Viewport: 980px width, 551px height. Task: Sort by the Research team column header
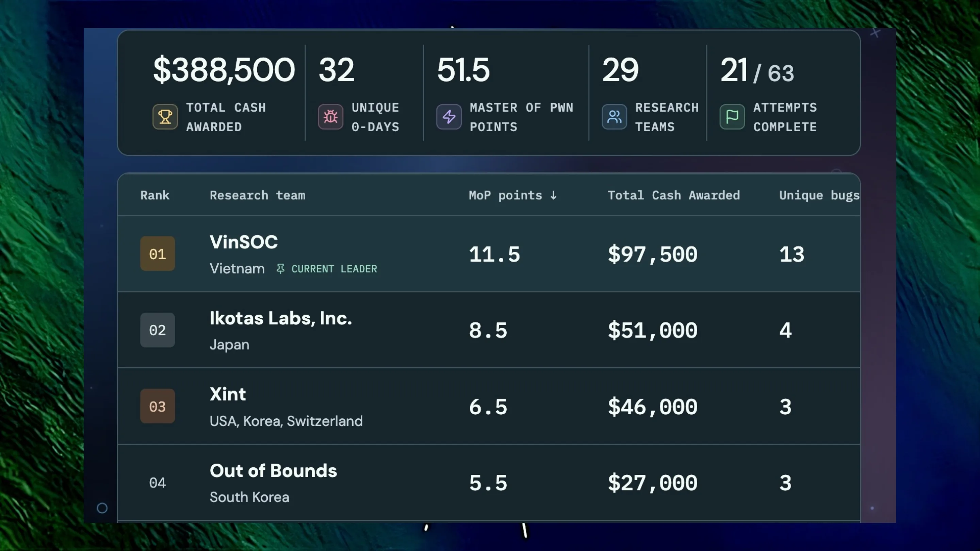point(258,196)
